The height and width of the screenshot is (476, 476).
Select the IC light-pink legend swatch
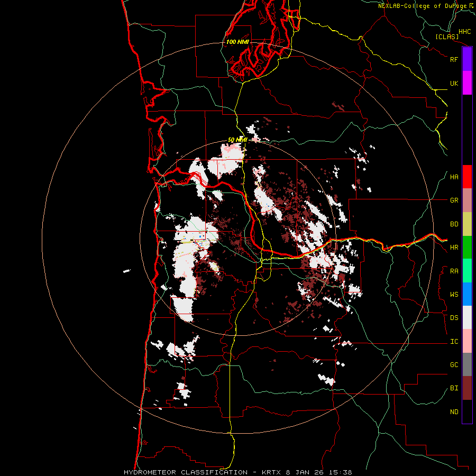tap(467, 341)
